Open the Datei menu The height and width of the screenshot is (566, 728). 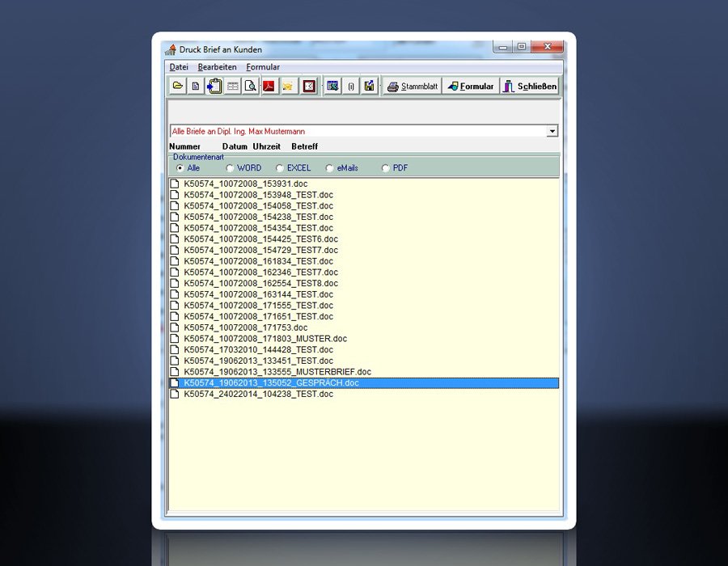click(179, 67)
